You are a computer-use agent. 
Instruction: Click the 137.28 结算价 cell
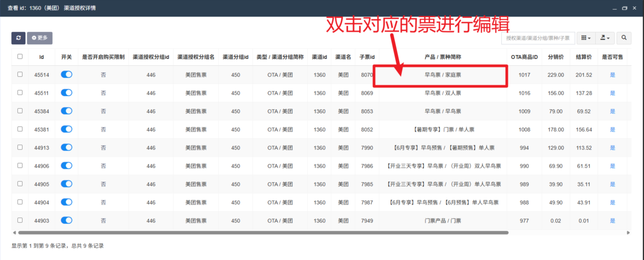click(x=584, y=93)
